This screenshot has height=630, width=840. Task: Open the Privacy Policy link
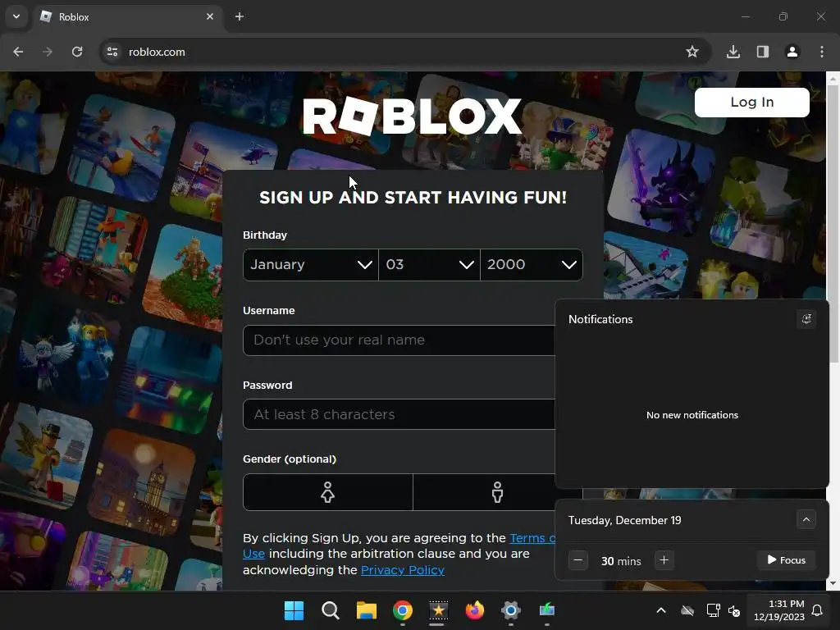(x=403, y=570)
